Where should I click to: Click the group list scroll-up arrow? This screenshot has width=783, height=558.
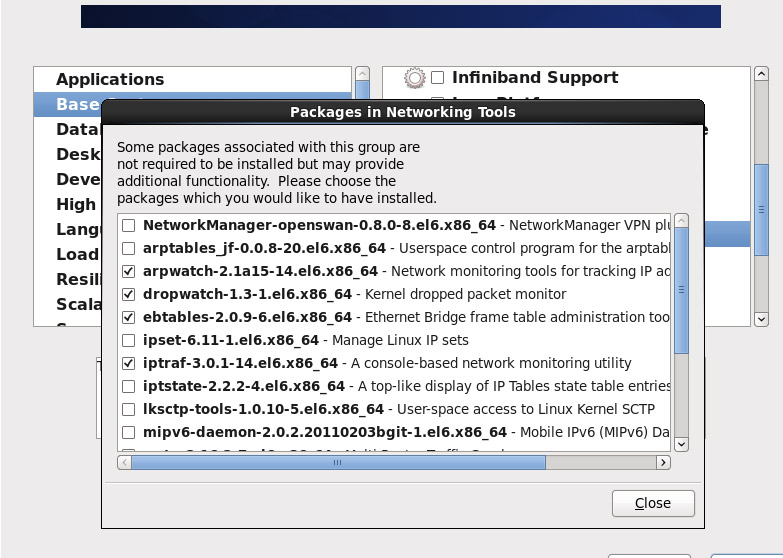[x=761, y=74]
